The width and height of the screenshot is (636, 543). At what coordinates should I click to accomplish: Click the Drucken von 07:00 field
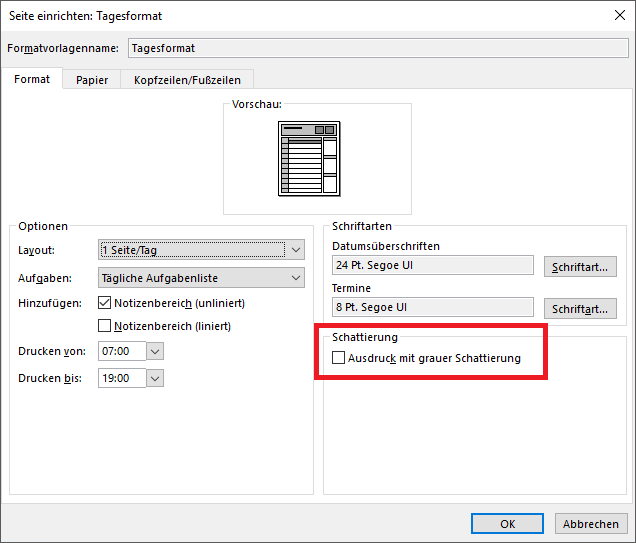tap(122, 351)
